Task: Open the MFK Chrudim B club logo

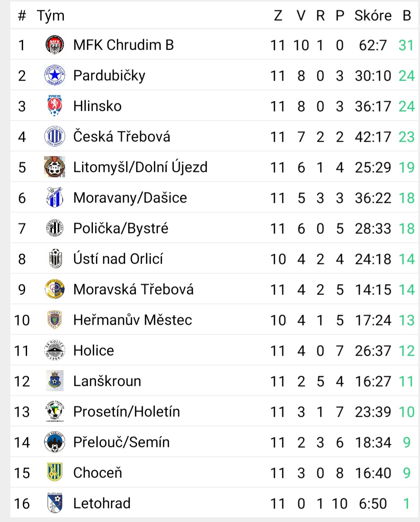Action: (54, 45)
